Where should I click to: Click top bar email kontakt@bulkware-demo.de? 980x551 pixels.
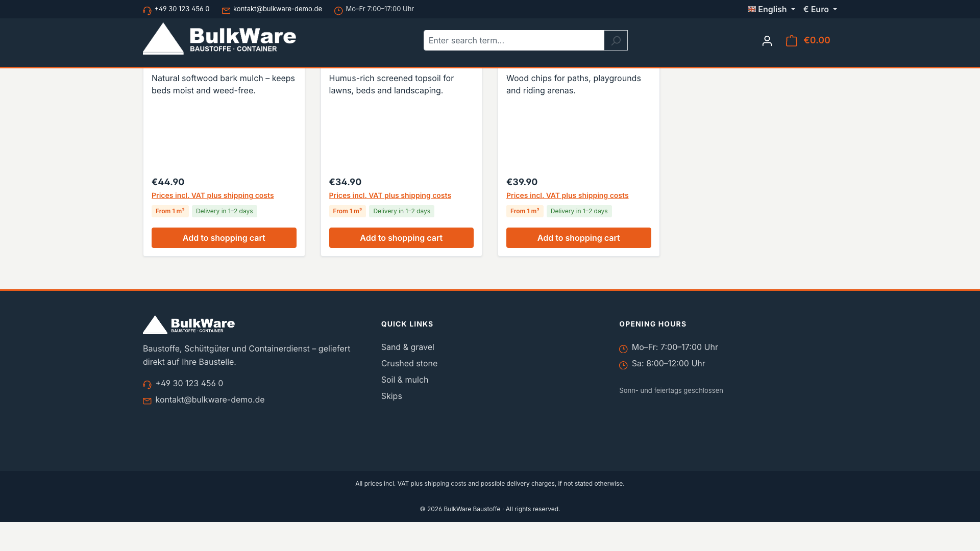(277, 9)
